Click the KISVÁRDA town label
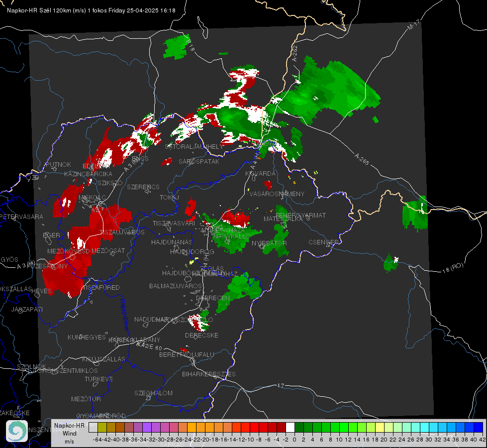Image resolution: width=487 pixels, height=448 pixels. coord(260,174)
